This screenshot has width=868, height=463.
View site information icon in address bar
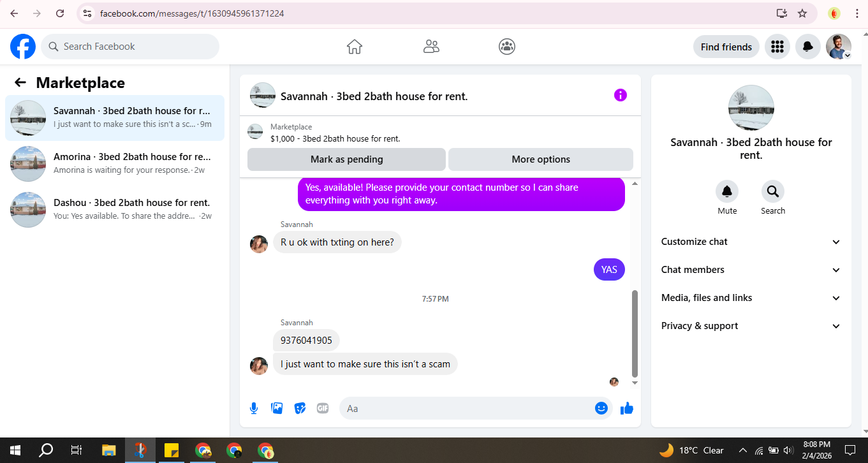[x=87, y=13]
